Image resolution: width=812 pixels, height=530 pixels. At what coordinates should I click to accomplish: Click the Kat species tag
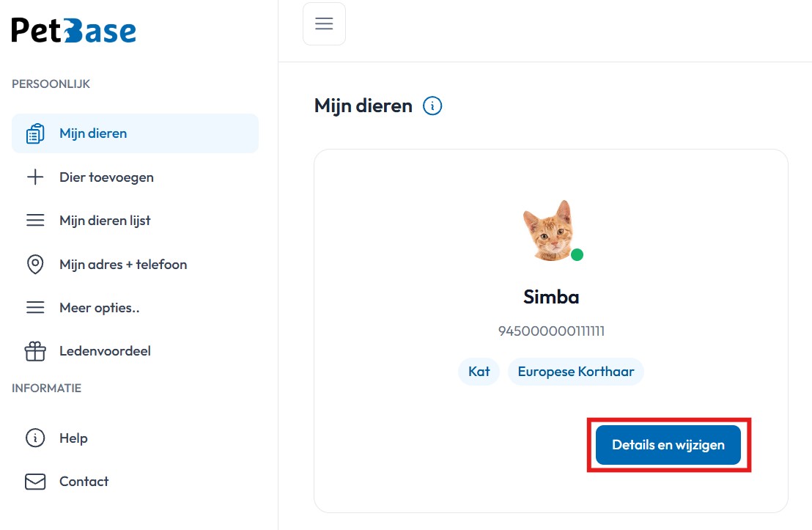[479, 372]
